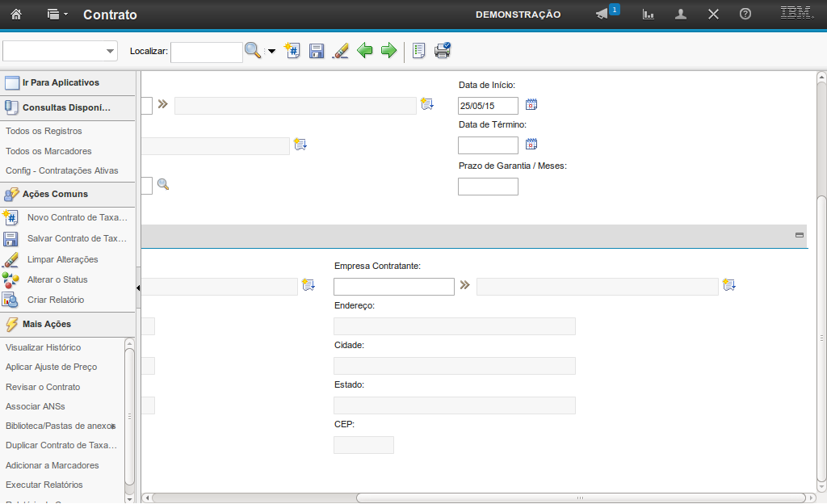Open calendar for Data de Término

(x=531, y=144)
